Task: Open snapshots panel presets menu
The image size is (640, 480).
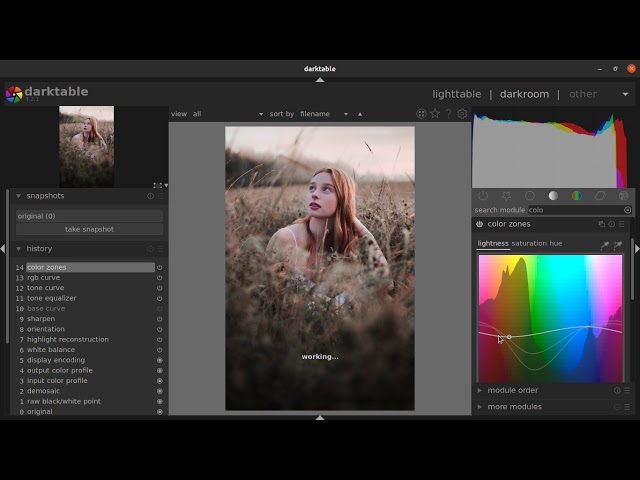Action: point(160,196)
